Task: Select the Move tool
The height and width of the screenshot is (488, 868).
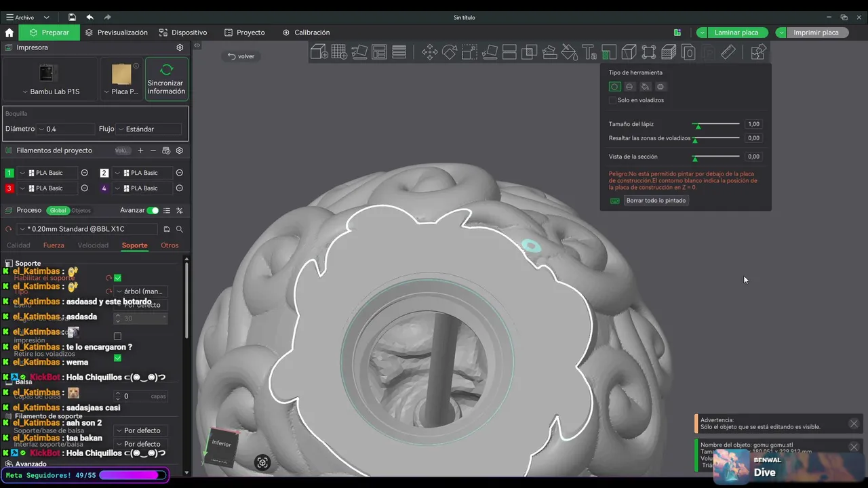Action: (x=430, y=52)
